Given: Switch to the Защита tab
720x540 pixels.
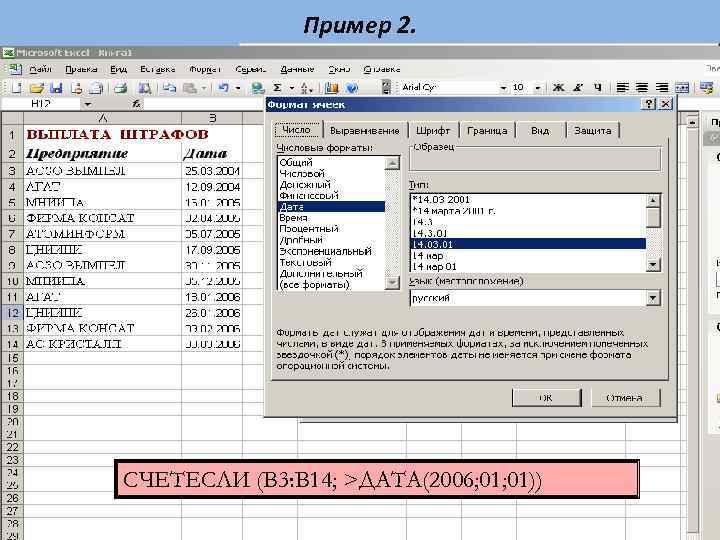Looking at the screenshot, I should [593, 131].
